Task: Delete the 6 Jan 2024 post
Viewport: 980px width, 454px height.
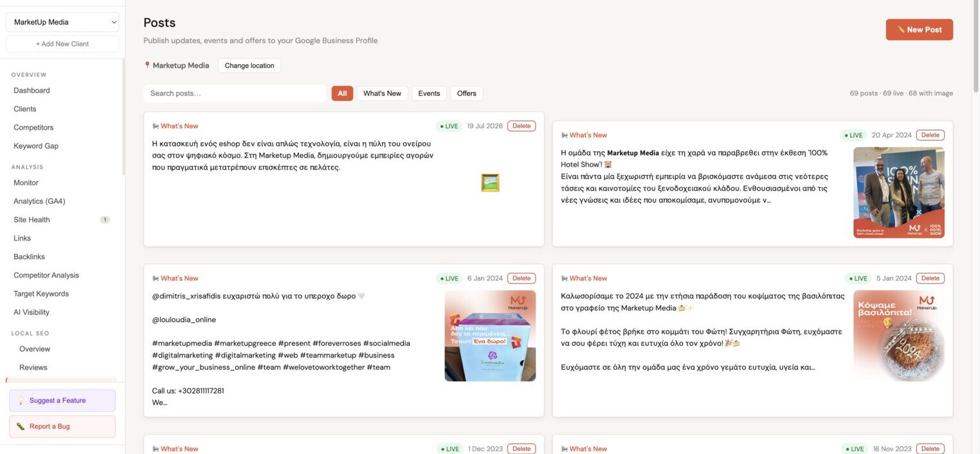Action: [x=522, y=278]
